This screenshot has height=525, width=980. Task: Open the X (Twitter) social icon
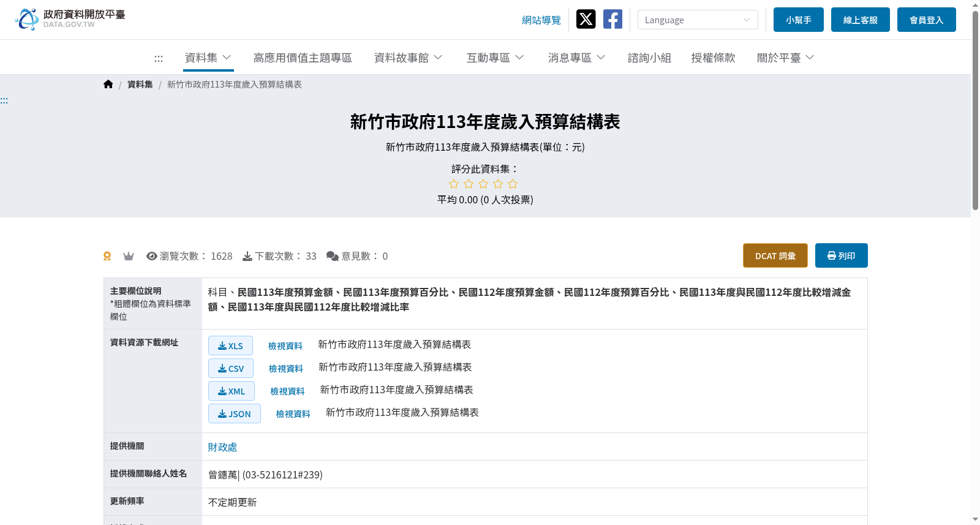586,19
